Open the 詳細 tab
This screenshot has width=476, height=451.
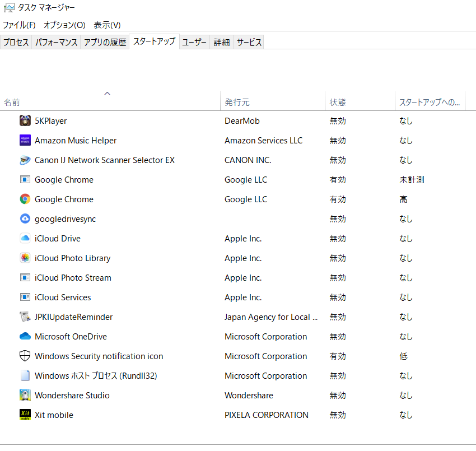tap(222, 42)
